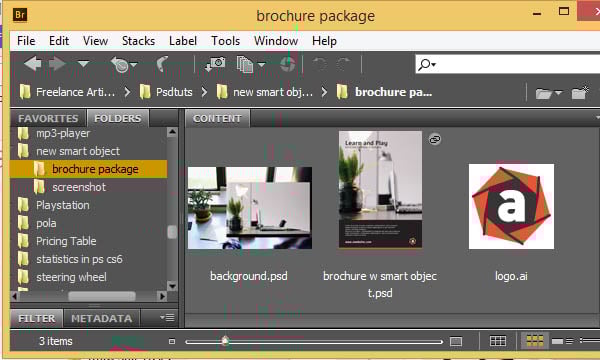Expand the Refine dropdown arrow
This screenshot has width=600, height=360.
point(261,65)
